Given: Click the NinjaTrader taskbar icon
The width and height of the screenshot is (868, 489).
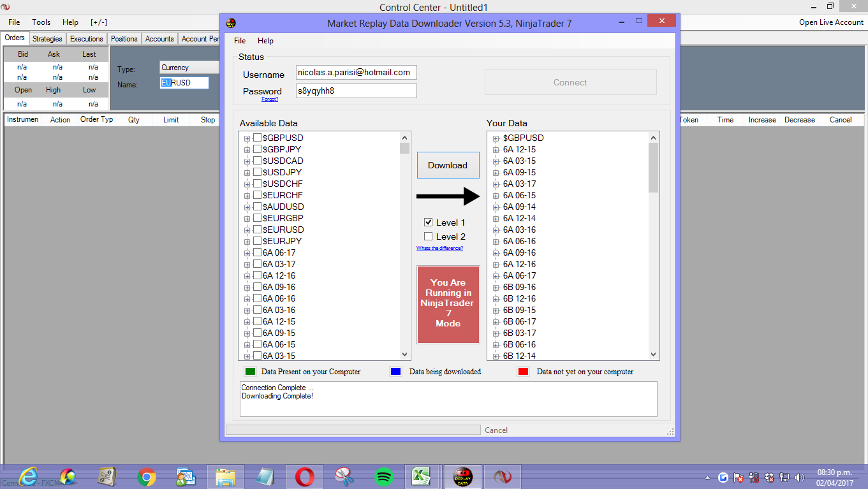Looking at the screenshot, I should coord(503,476).
